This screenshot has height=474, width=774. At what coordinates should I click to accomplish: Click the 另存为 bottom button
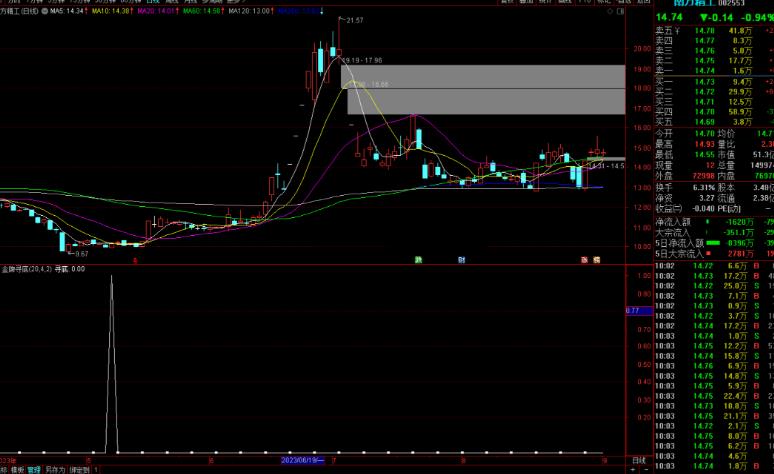coord(55,470)
